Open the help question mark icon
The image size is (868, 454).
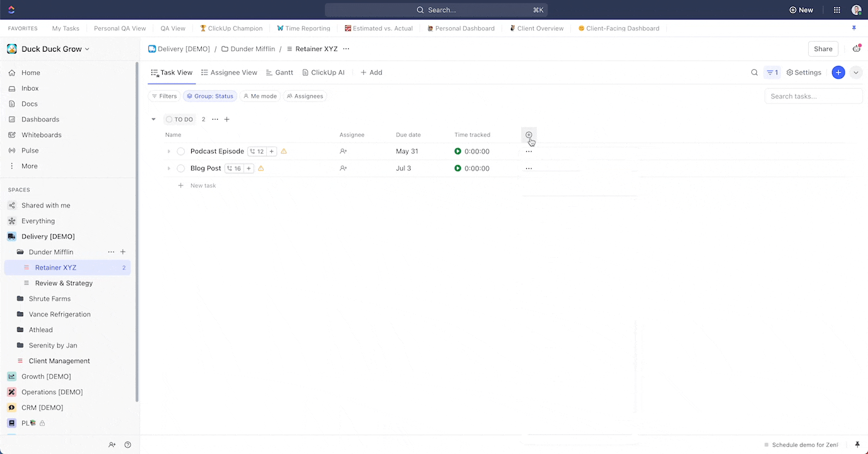pos(128,445)
